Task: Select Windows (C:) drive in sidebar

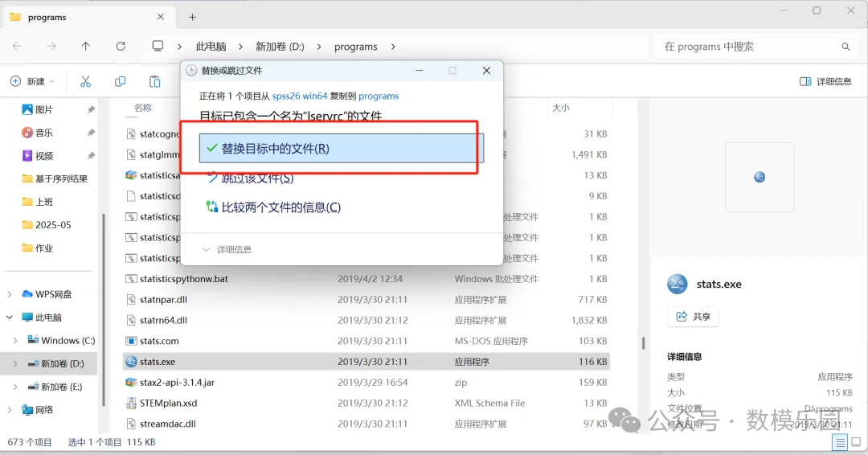Action: point(61,340)
